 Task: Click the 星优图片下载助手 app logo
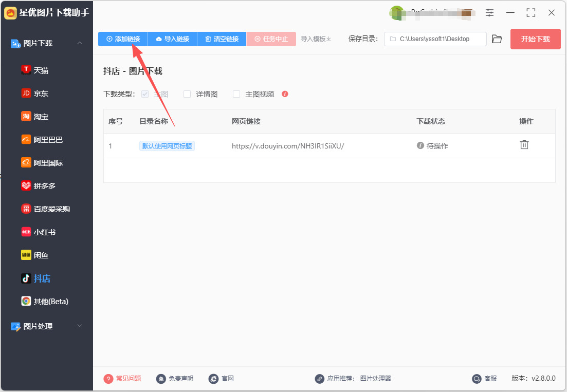[10, 13]
